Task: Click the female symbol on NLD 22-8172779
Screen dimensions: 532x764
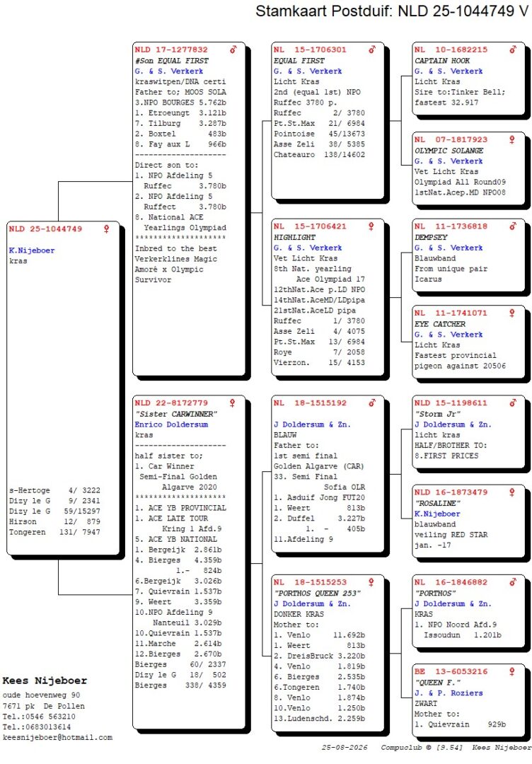Action: (x=232, y=403)
